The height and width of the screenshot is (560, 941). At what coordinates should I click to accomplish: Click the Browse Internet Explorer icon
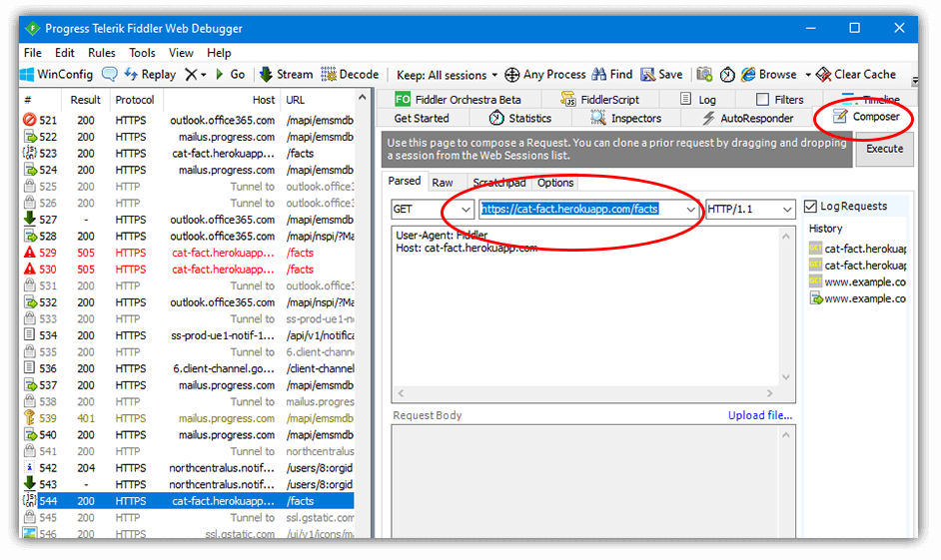point(748,74)
